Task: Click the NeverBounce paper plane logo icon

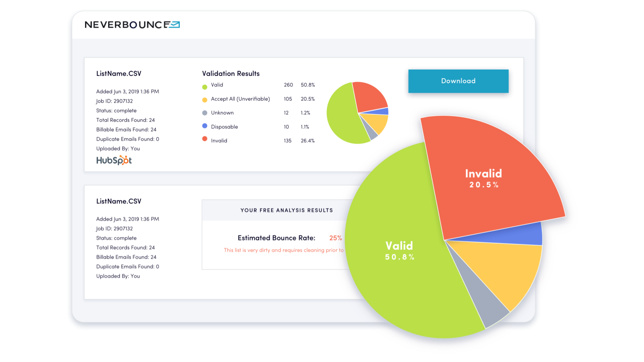Action: [x=174, y=25]
